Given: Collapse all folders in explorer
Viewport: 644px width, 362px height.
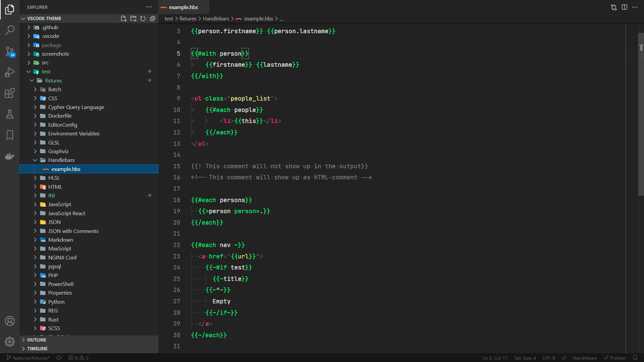Looking at the screenshot, I should pos(153,18).
